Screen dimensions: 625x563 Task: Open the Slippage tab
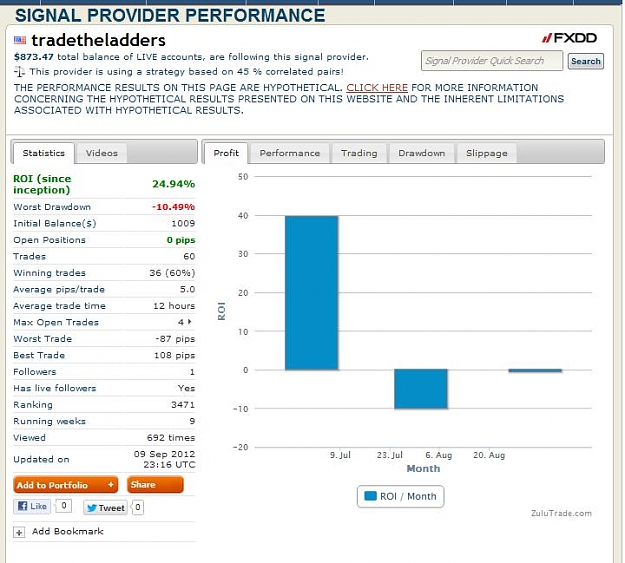point(487,153)
